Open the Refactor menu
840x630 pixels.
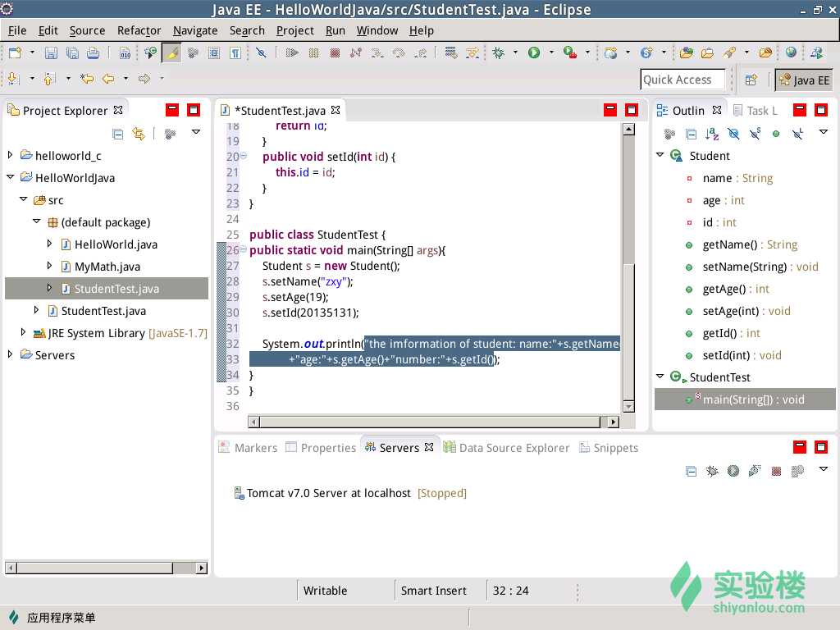[139, 30]
